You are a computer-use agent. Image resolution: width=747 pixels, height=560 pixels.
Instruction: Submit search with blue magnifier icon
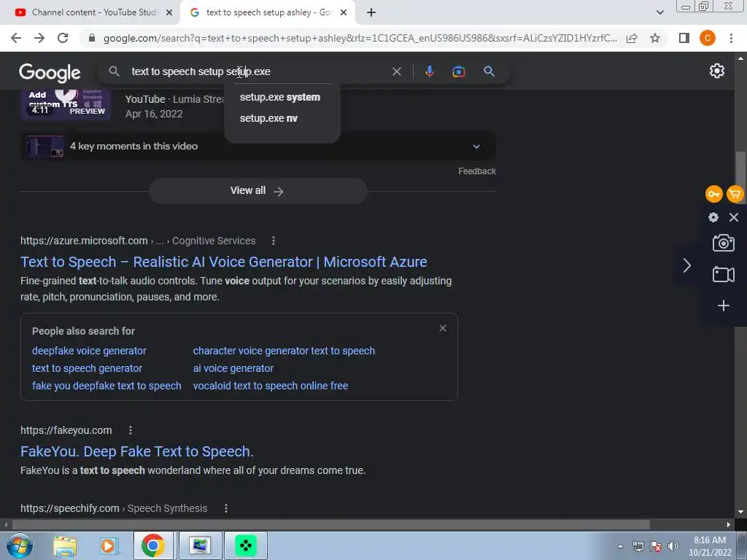coord(489,71)
